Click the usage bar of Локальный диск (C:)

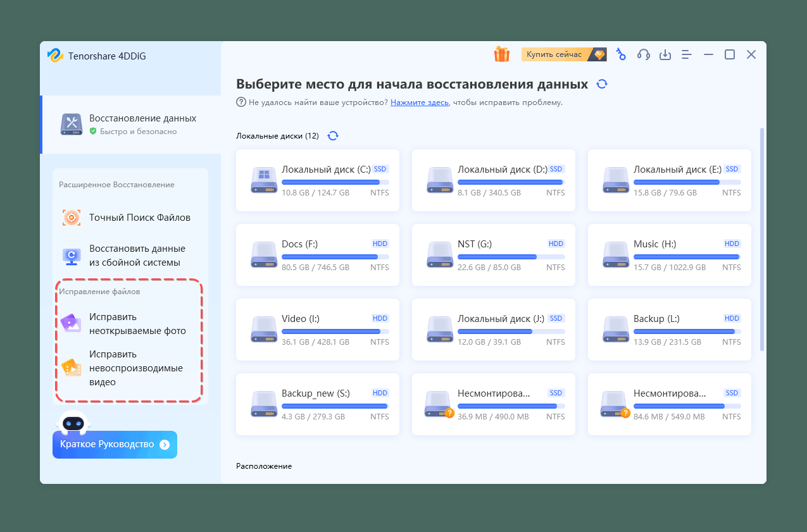coord(335,182)
